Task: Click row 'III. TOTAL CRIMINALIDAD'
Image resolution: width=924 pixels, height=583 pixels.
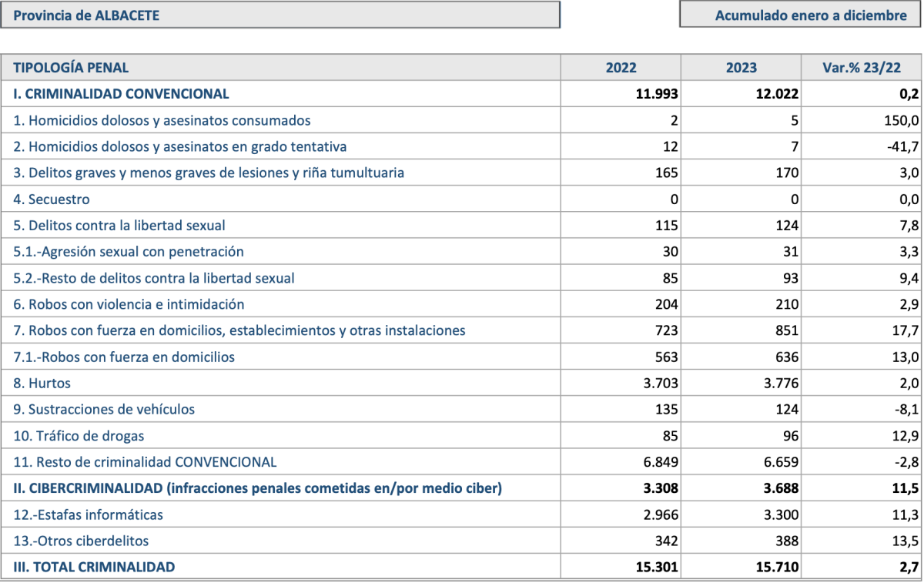Action: click(x=461, y=565)
